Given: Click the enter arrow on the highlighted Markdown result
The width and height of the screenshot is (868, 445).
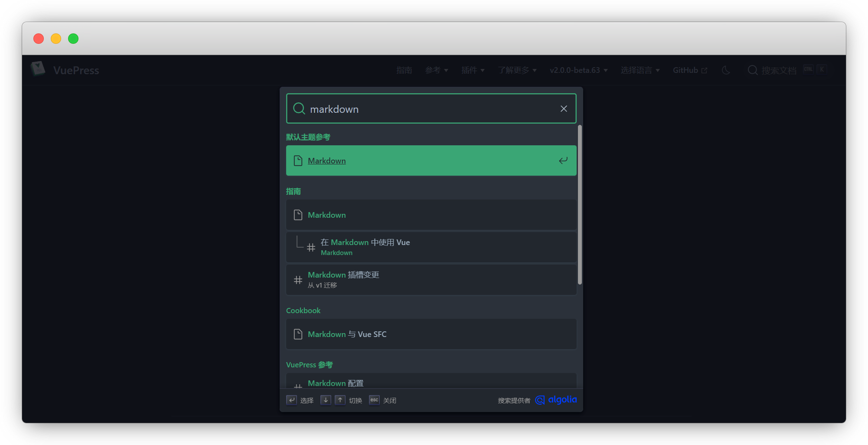Looking at the screenshot, I should pyautogui.click(x=563, y=160).
